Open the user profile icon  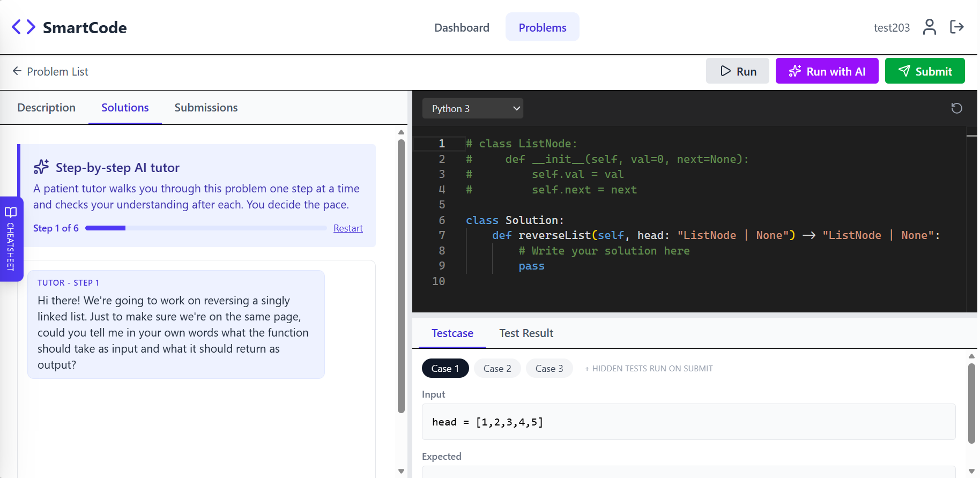[930, 27]
